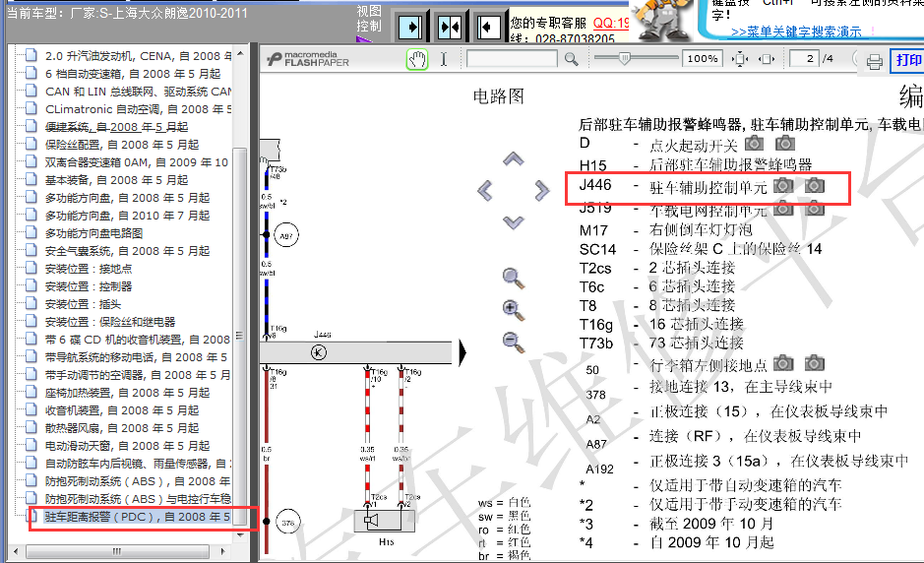Click the view control right-arrow panel button

click(x=410, y=28)
